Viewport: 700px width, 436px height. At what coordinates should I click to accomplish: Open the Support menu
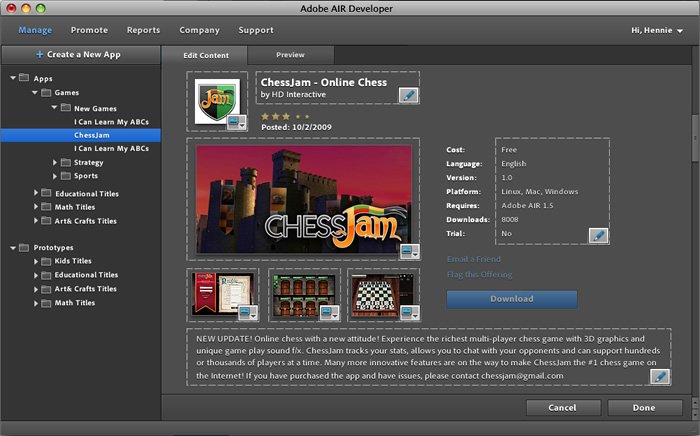pyautogui.click(x=256, y=30)
